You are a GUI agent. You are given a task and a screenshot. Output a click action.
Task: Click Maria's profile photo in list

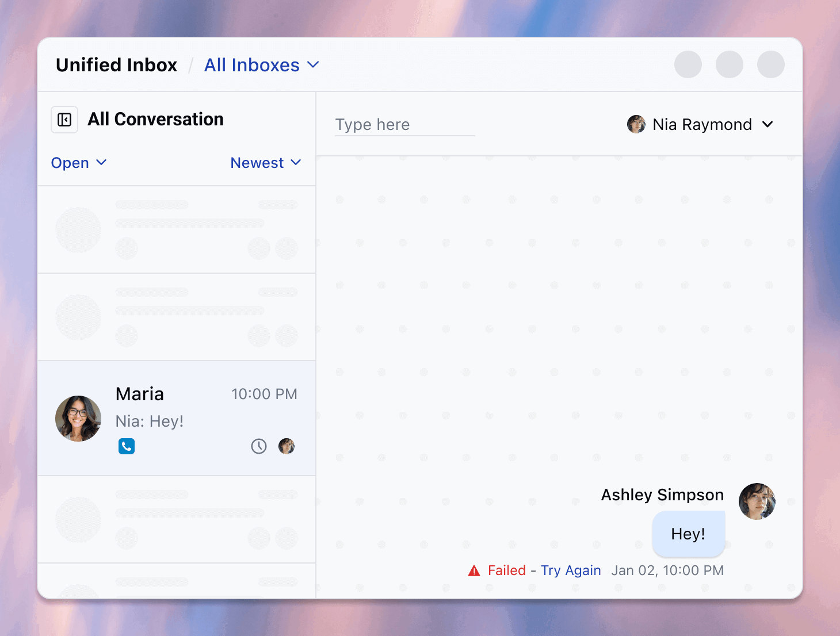click(x=78, y=419)
